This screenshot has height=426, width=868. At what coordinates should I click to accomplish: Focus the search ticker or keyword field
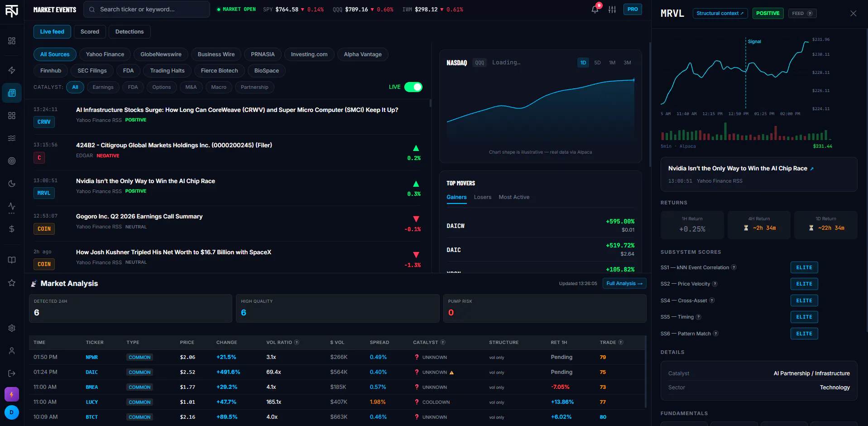(147, 9)
